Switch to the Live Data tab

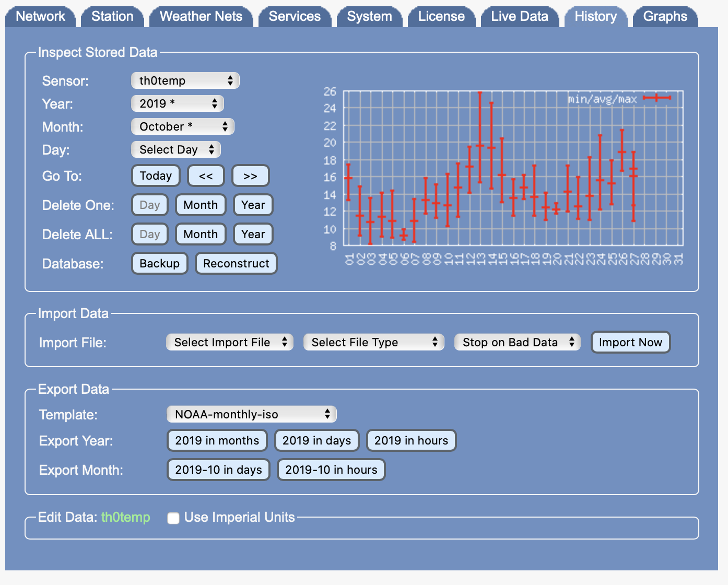(x=519, y=16)
